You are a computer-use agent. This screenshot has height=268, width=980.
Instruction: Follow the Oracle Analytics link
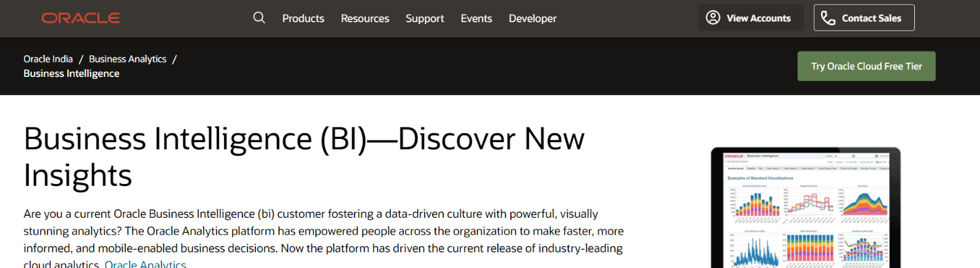[145, 264]
